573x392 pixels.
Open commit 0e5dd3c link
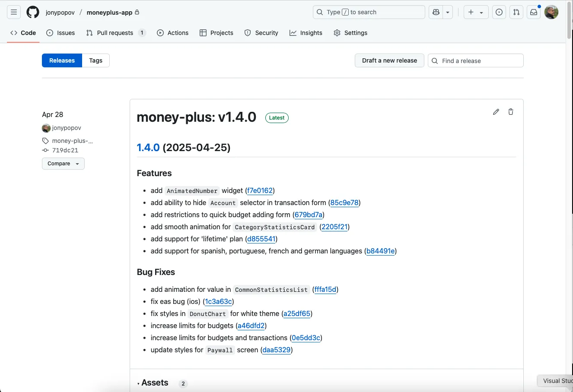point(306,338)
